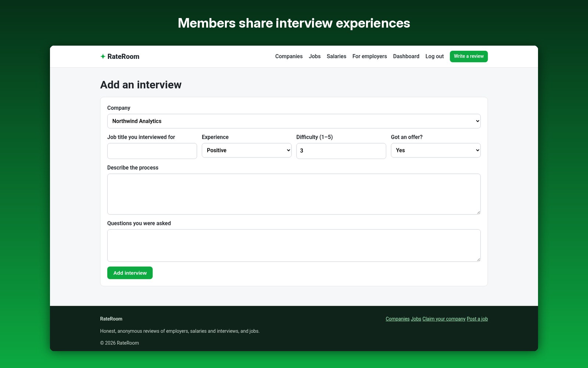
Task: Select Salaries in the navigation bar
Action: (x=336, y=56)
